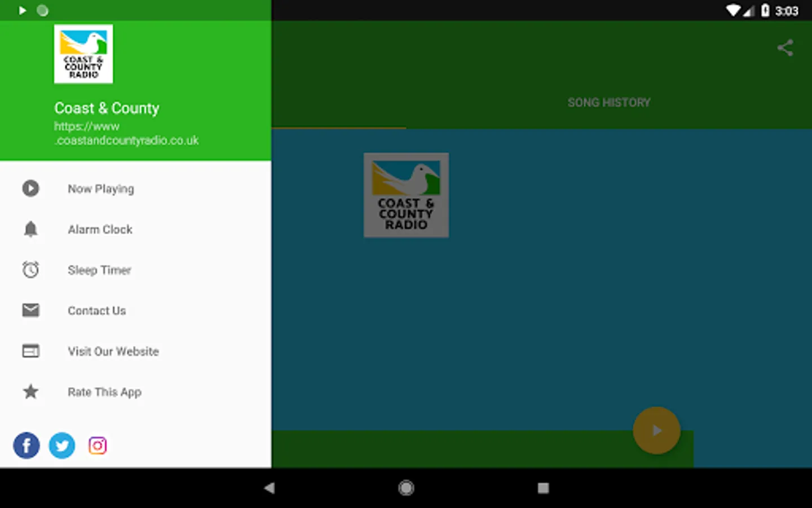
Task: Click the 3:03 clock in the status bar
Action: [x=787, y=11]
